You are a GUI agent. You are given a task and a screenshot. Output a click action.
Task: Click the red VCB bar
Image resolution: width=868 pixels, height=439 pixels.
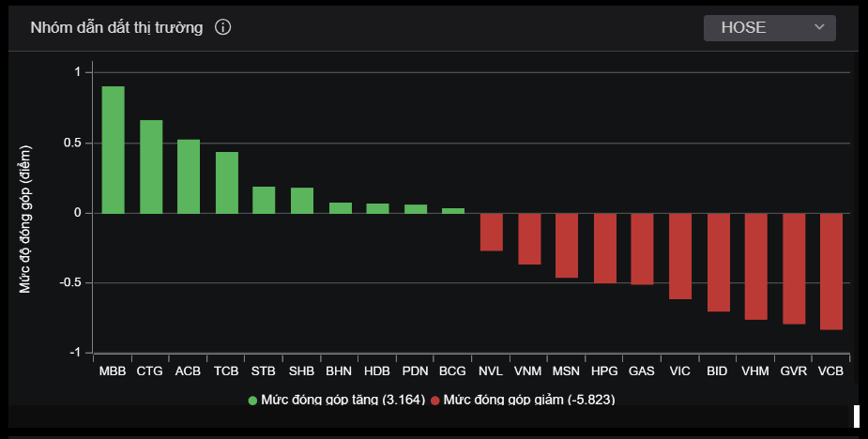[830, 271]
